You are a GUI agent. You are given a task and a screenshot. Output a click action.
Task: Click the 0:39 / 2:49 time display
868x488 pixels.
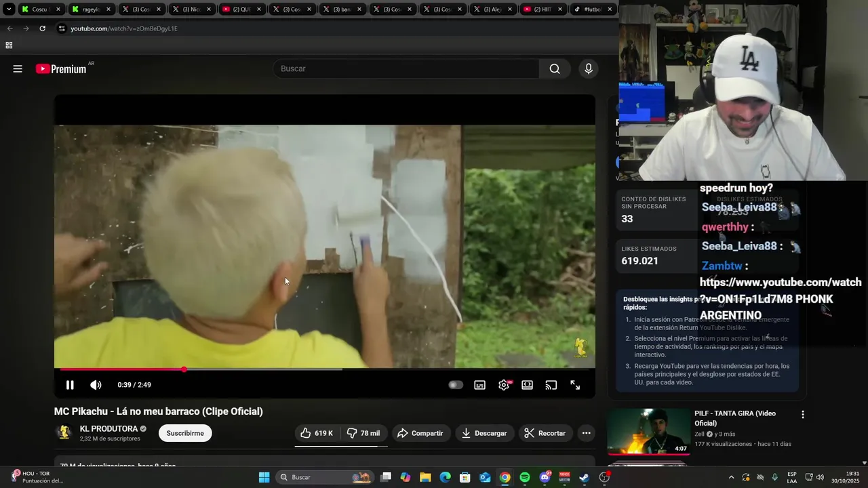[x=134, y=385]
